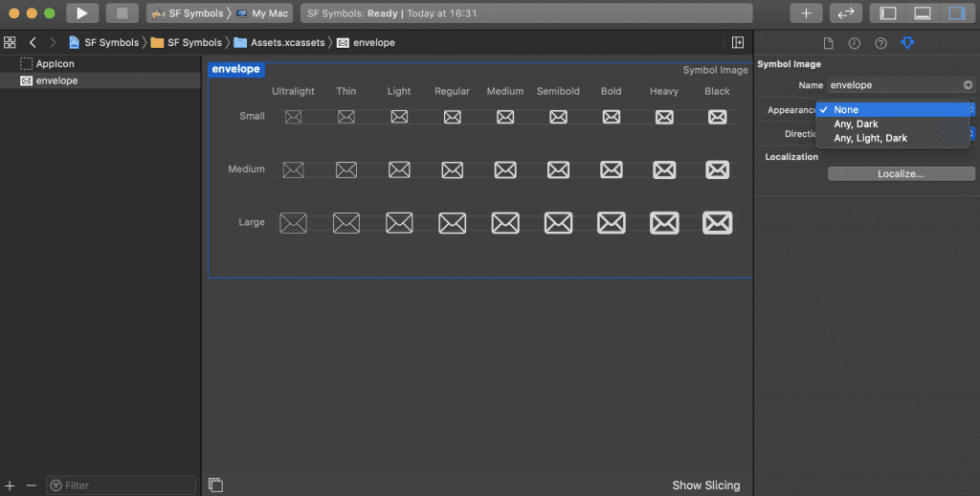Add a new asset with the plus button
Screen dimensions: 980x496
tap(10, 485)
